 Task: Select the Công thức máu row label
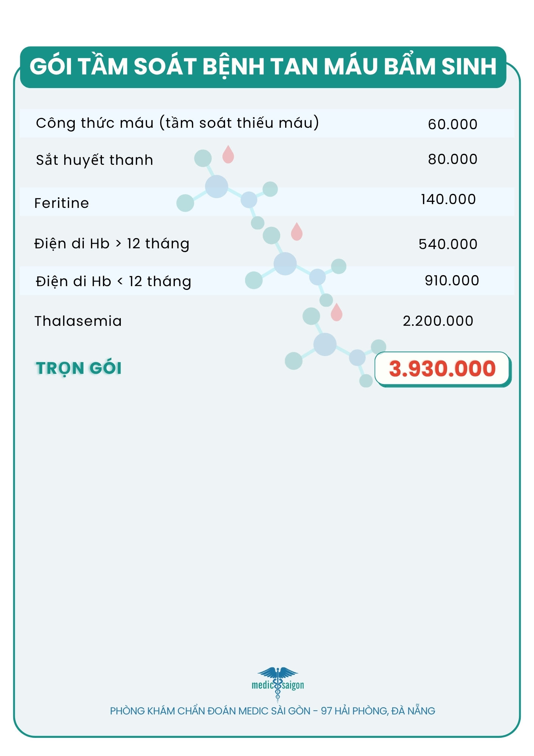click(x=177, y=123)
